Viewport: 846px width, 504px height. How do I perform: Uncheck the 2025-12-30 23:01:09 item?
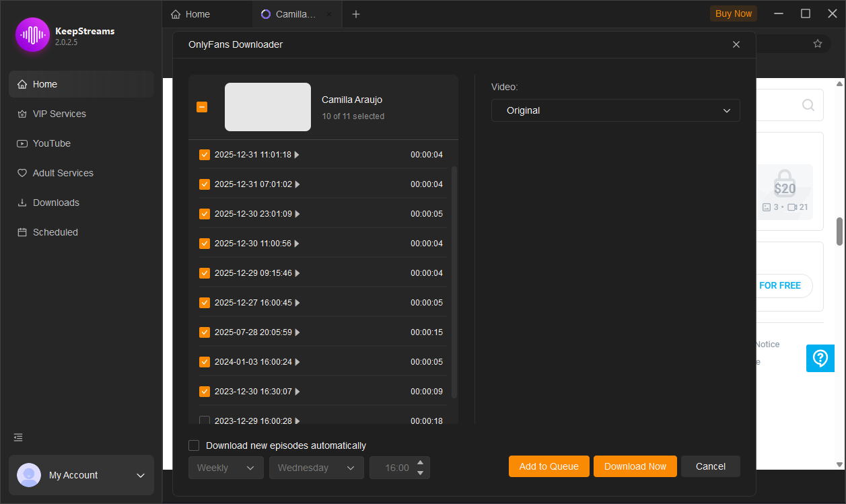205,214
